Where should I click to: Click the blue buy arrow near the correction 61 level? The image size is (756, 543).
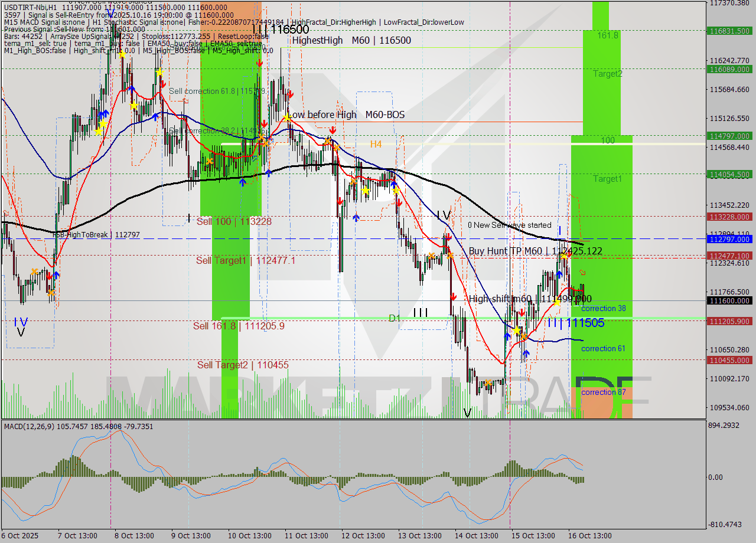(x=527, y=353)
